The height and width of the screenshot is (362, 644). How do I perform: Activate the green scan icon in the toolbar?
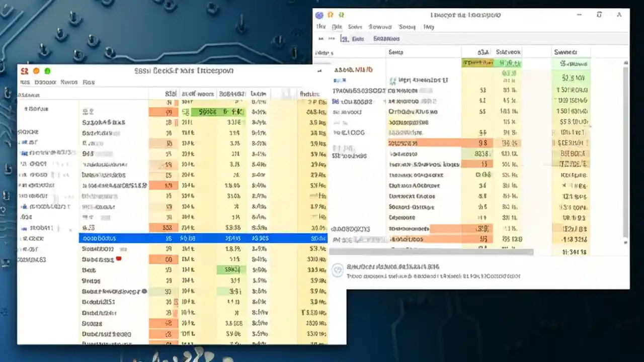coord(47,71)
